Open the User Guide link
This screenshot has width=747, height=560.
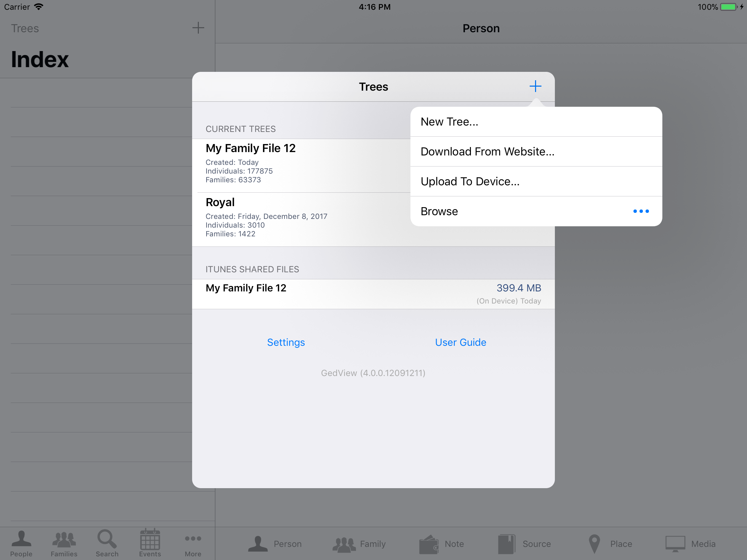tap(460, 342)
